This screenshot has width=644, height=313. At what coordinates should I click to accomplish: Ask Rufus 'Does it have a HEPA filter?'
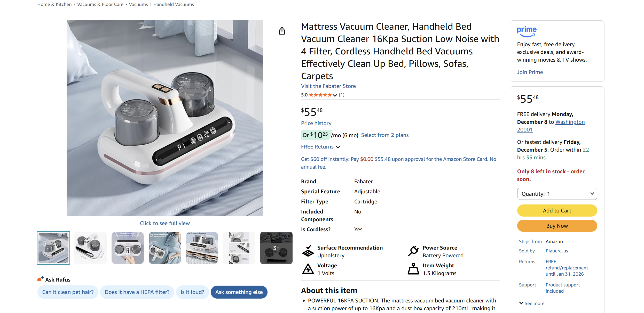point(137,292)
